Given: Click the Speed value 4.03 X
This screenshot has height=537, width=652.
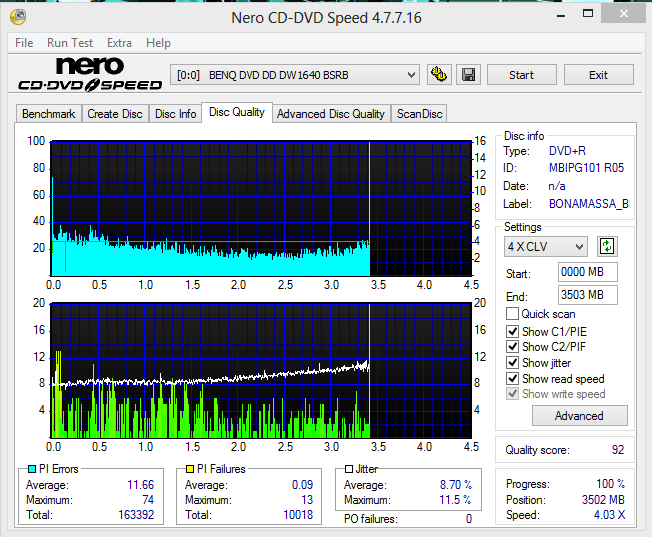Looking at the screenshot, I should (609, 515).
